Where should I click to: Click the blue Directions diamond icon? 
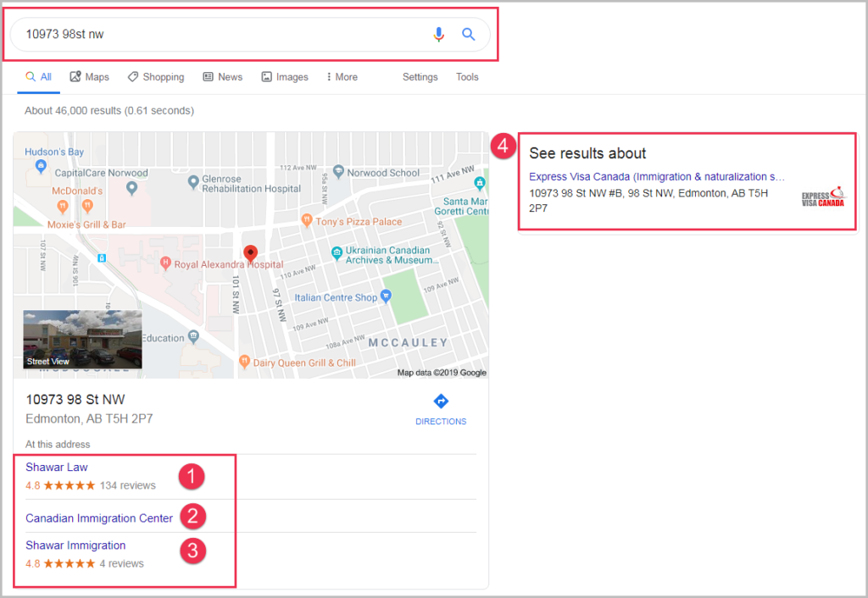click(x=441, y=401)
